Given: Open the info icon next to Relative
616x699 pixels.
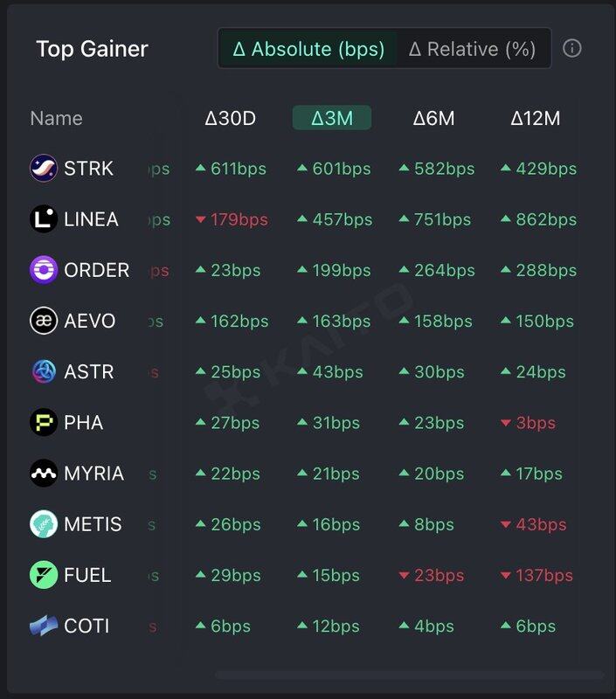Looking at the screenshot, I should point(571,48).
